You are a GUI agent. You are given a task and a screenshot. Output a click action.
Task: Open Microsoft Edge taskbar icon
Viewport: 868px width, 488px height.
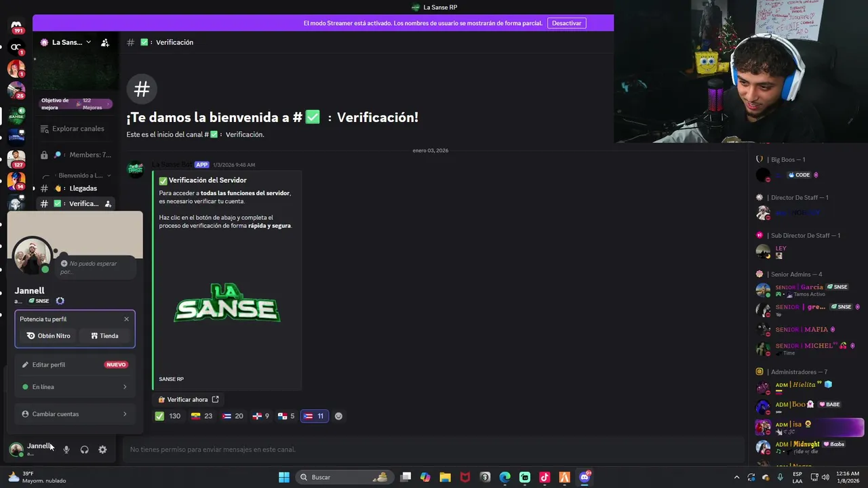(x=505, y=477)
